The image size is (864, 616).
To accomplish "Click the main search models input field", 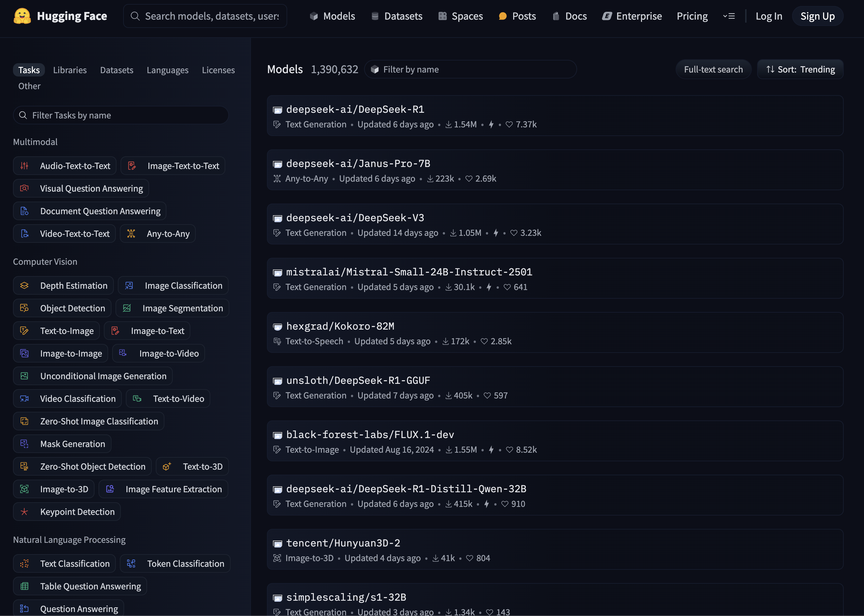I will (205, 16).
